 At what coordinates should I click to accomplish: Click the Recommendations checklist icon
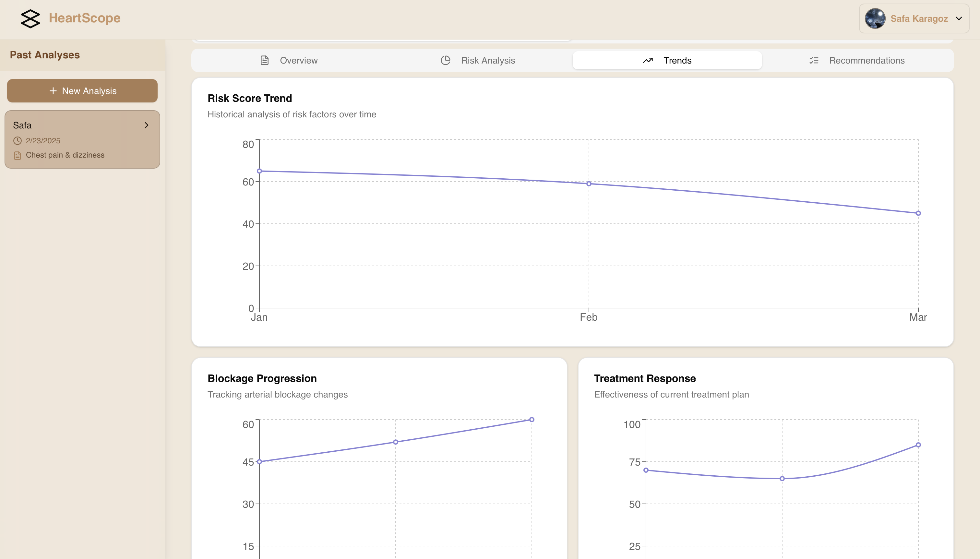click(x=814, y=60)
